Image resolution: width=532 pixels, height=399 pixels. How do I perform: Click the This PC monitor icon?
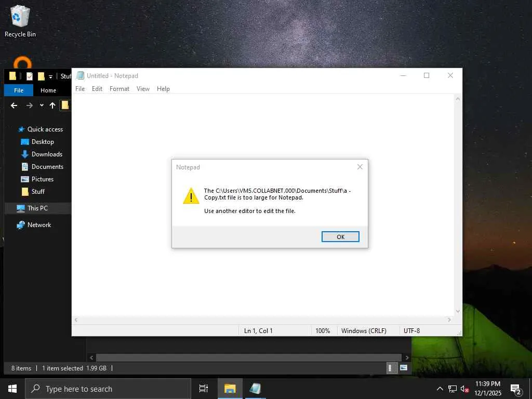[21, 208]
